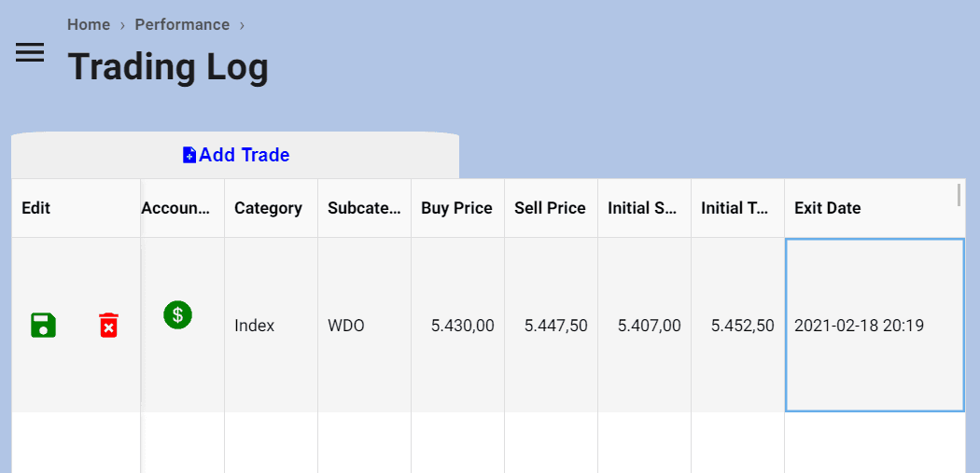This screenshot has width=980, height=473.
Task: Click the green save row icon
Action: click(x=43, y=326)
